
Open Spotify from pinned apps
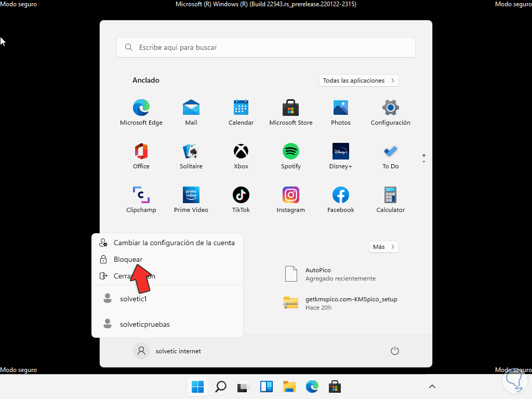pyautogui.click(x=291, y=156)
